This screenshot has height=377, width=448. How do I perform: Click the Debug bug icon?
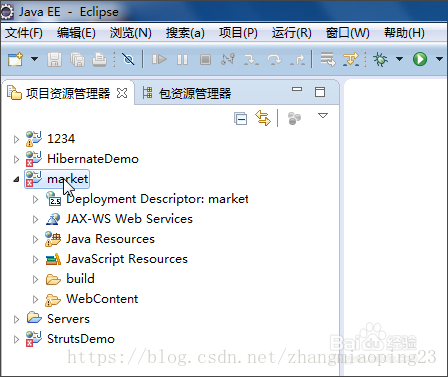tap(381, 59)
